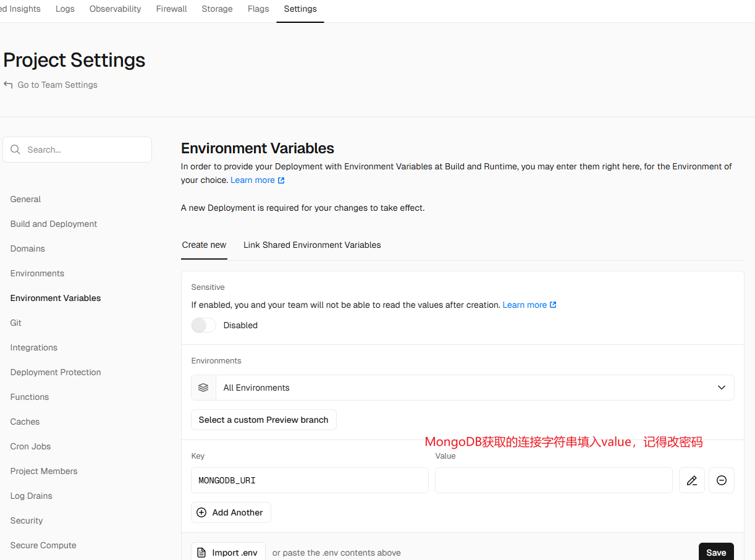Image resolution: width=755 pixels, height=560 pixels.
Task: Click the file icon on Import .env button
Action: (202, 551)
